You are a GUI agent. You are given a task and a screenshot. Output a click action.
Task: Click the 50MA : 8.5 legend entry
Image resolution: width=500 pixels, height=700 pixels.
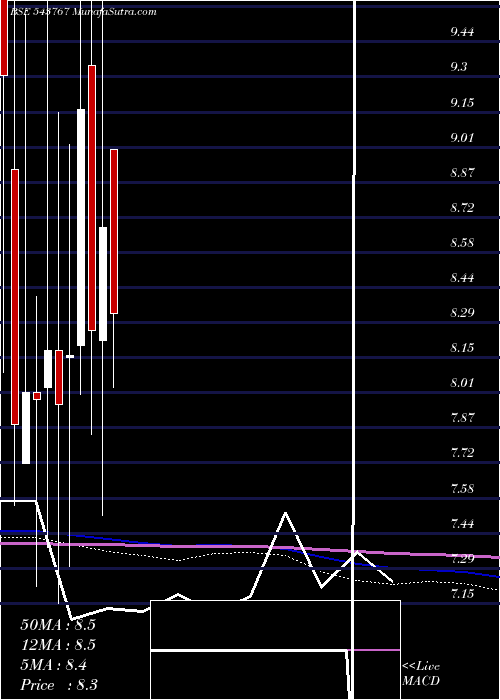click(58, 625)
